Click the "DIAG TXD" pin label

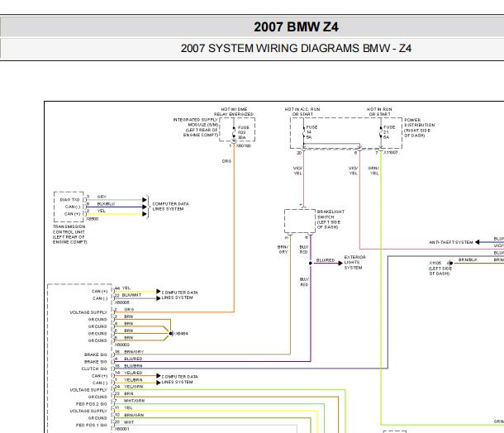click(69, 200)
